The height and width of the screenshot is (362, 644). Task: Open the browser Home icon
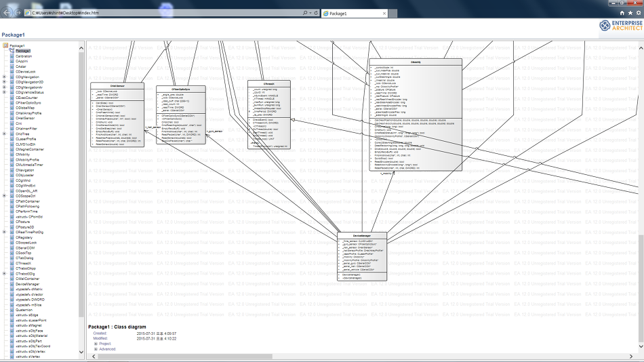(622, 13)
